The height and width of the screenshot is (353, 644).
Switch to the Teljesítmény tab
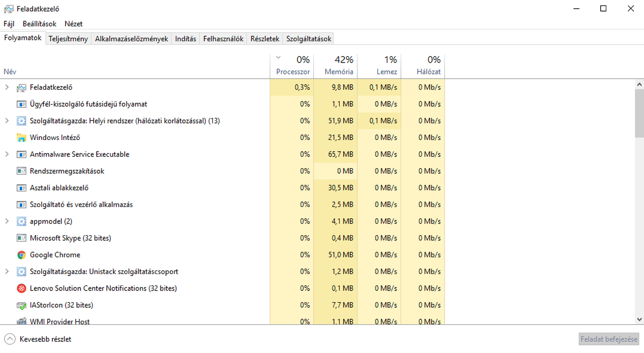68,39
